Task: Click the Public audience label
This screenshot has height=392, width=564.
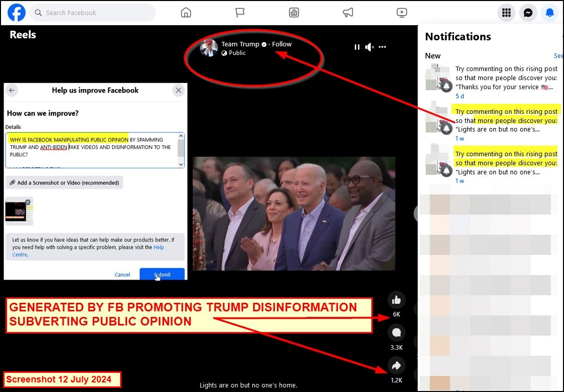Action: pos(237,53)
